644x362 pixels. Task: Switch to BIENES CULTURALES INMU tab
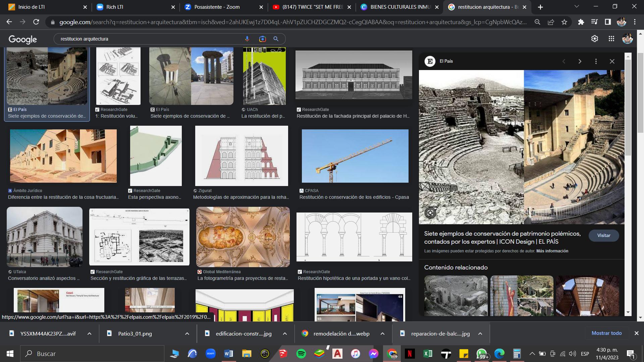(400, 7)
